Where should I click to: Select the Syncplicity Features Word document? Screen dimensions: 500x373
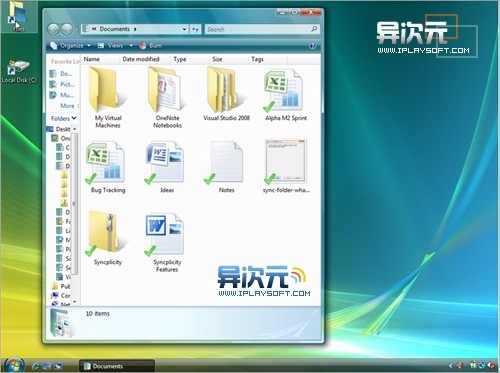(x=167, y=243)
